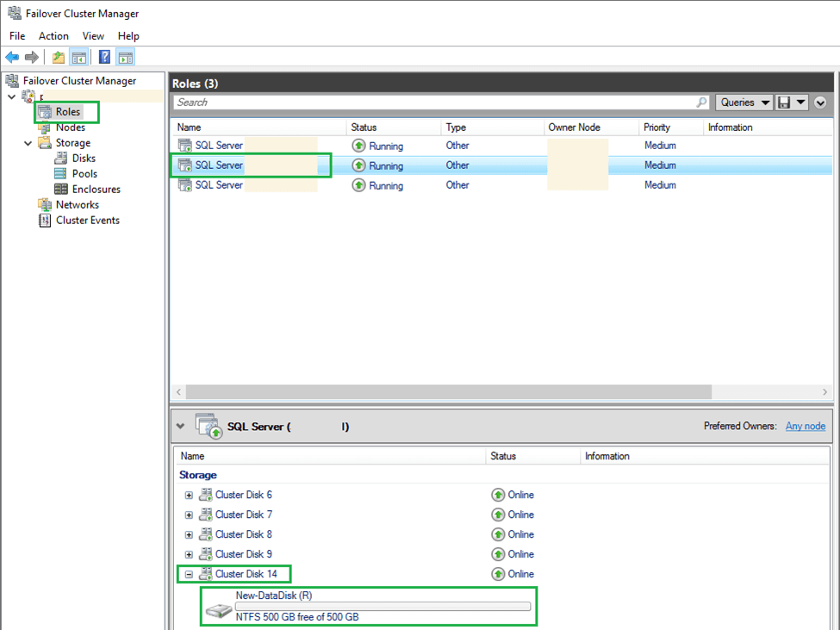Select Nodes in the tree
Image resolution: width=840 pixels, height=630 pixels.
[70, 128]
